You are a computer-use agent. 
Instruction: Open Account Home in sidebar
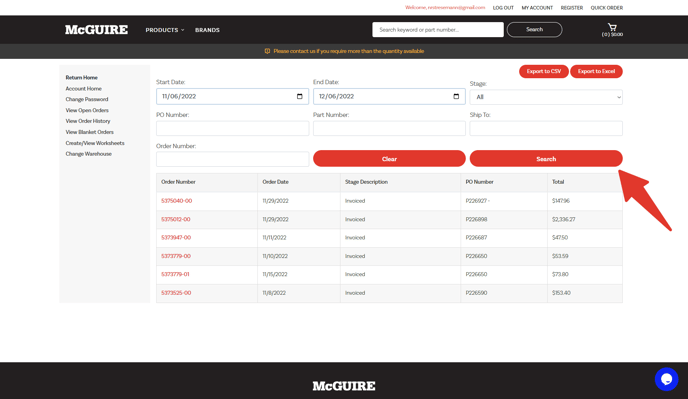[x=83, y=89]
